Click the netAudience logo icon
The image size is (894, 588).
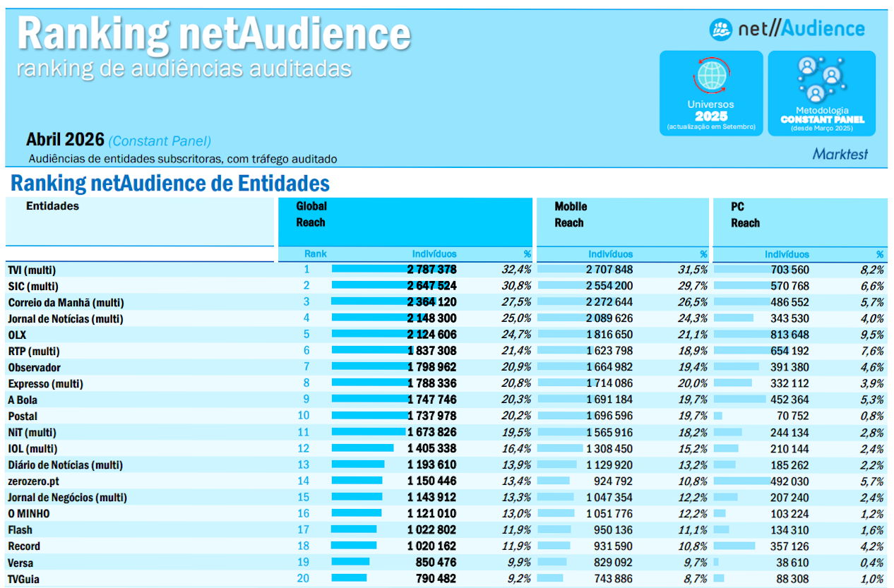(x=721, y=29)
